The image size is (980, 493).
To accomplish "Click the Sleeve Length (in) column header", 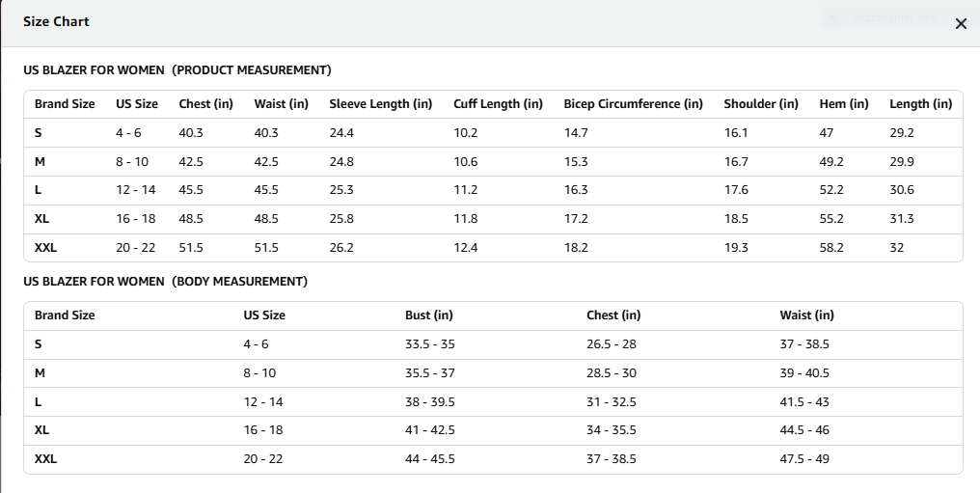I will [x=381, y=104].
